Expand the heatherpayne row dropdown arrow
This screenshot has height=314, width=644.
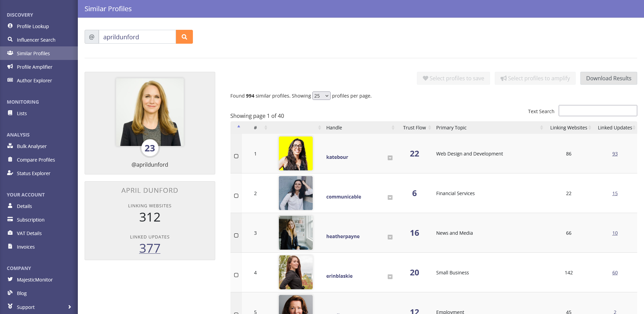tap(390, 237)
